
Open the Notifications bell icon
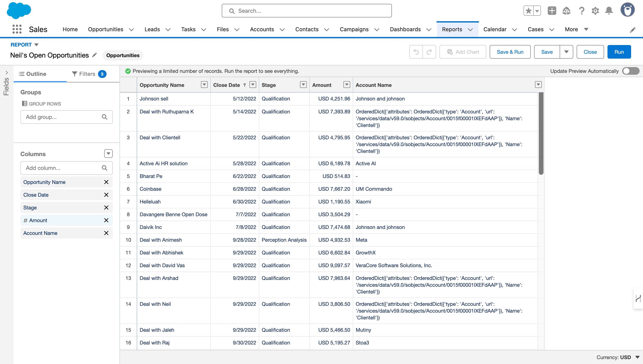point(609,11)
